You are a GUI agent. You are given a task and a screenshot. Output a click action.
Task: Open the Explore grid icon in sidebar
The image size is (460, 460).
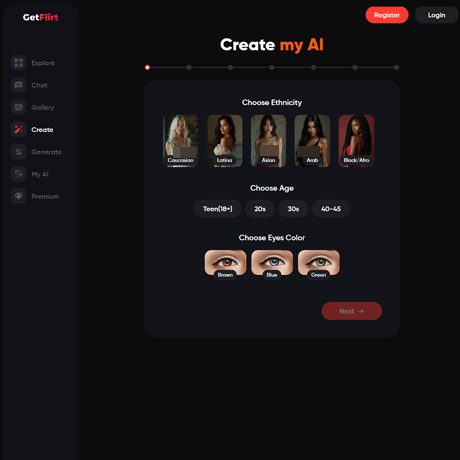[x=19, y=63]
